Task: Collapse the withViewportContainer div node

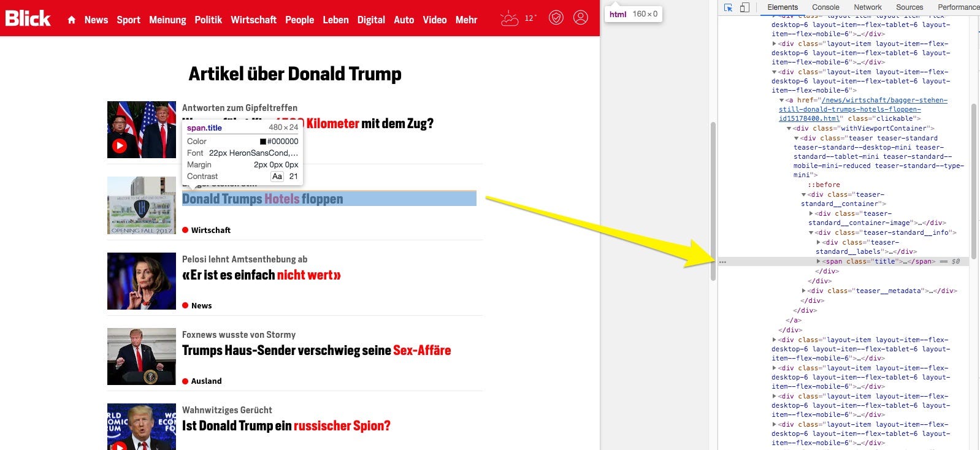Action: pyautogui.click(x=789, y=128)
